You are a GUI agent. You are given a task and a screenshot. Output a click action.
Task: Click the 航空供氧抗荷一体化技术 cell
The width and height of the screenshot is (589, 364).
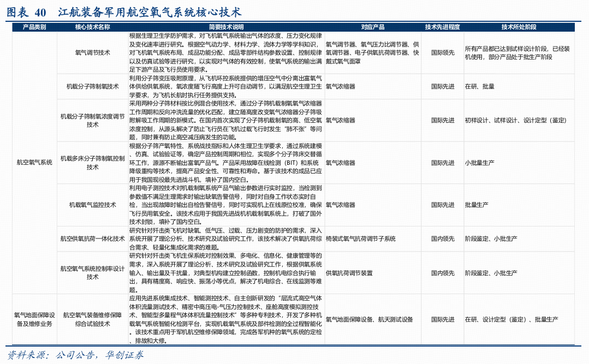[92, 238]
